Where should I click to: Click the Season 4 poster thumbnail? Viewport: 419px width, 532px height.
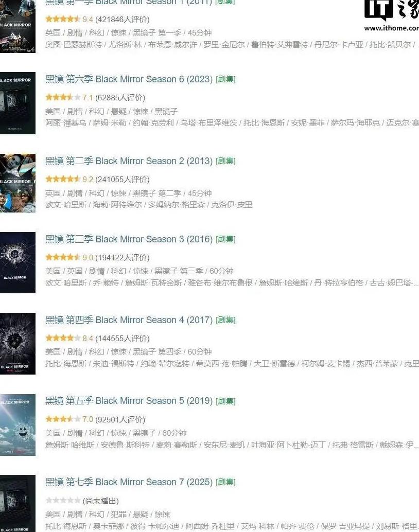click(x=18, y=344)
